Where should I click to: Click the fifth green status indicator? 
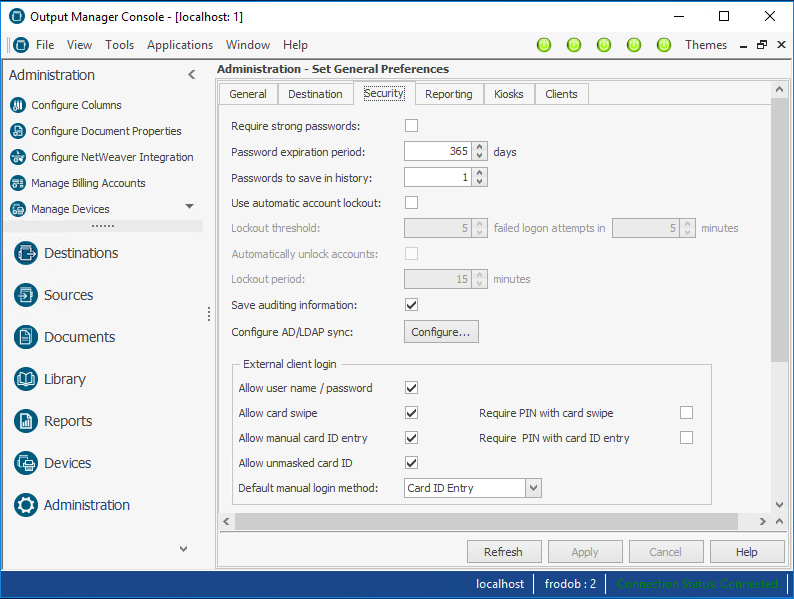[664, 45]
